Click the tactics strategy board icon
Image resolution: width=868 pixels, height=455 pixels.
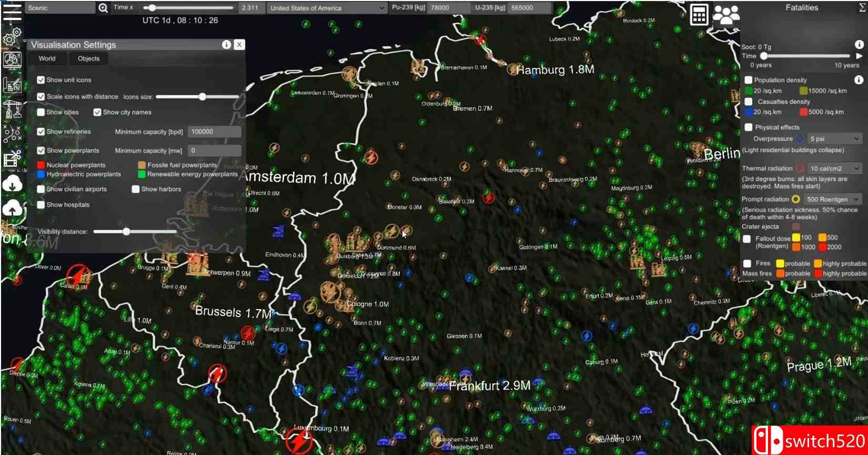(12, 134)
